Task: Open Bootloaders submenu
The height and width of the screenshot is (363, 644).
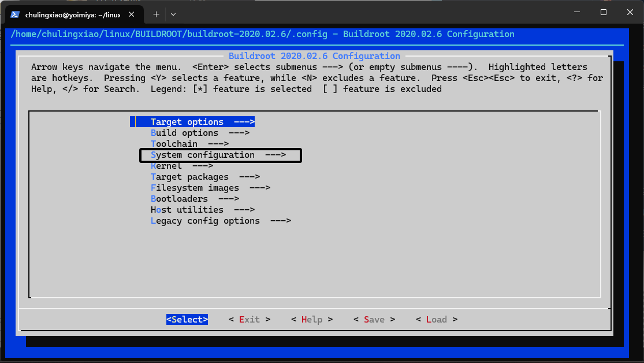Action: [x=195, y=199]
